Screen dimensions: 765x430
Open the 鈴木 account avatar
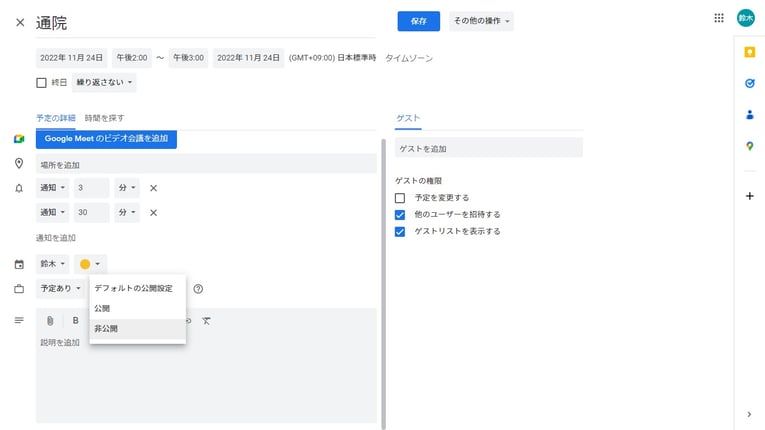point(745,18)
